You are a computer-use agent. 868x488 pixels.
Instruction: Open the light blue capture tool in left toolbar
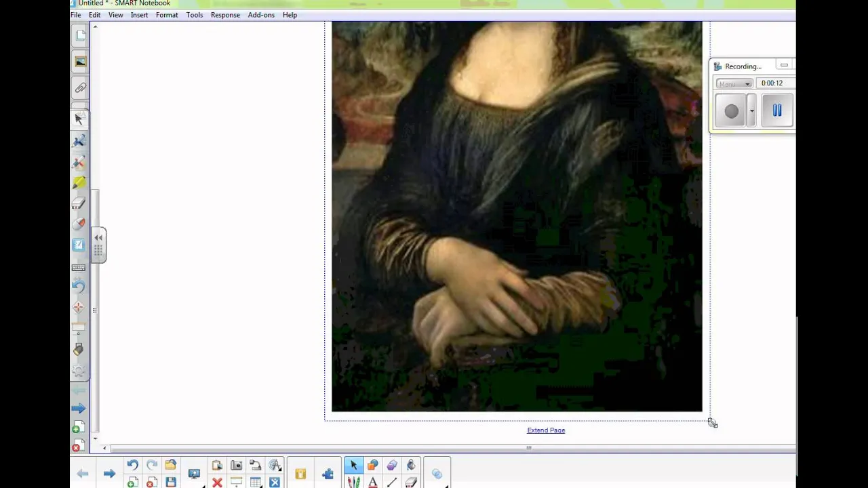click(x=79, y=245)
